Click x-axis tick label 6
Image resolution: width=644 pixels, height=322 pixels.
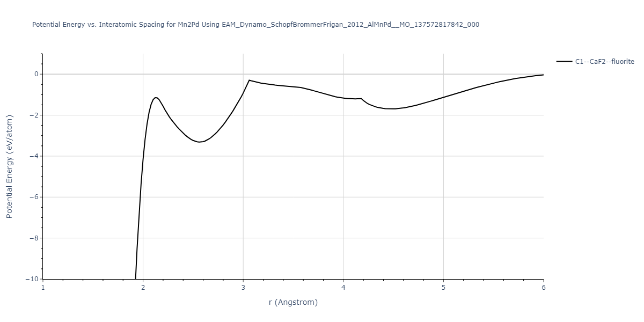point(543,288)
